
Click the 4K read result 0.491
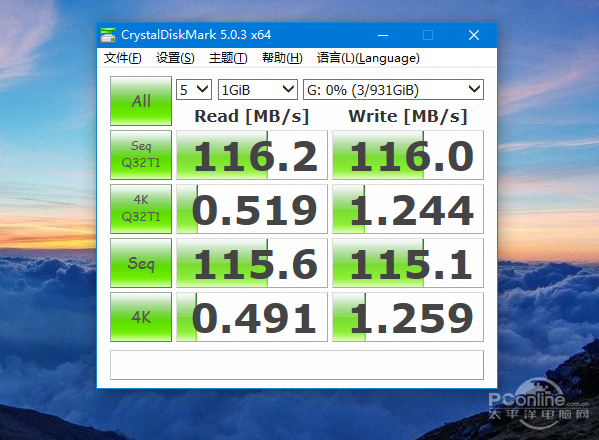252,317
